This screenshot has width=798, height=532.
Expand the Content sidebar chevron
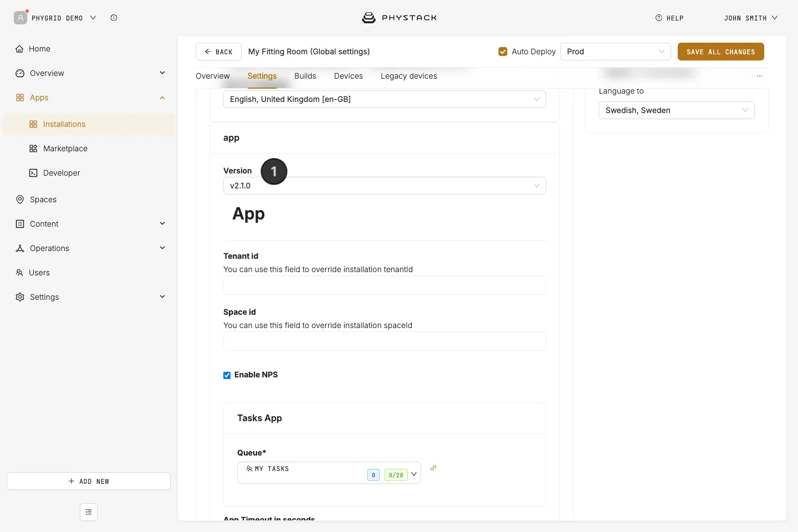point(162,224)
